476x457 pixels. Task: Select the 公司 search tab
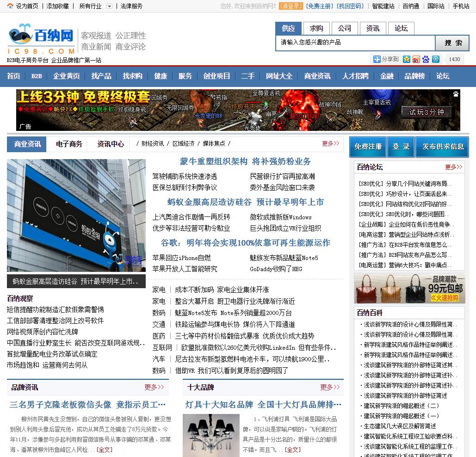[x=345, y=29]
